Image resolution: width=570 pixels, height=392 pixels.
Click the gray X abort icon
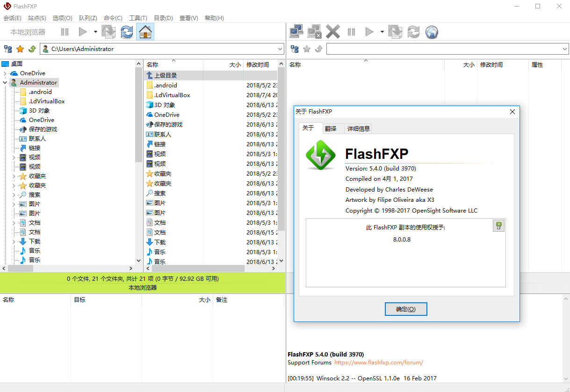(x=333, y=32)
